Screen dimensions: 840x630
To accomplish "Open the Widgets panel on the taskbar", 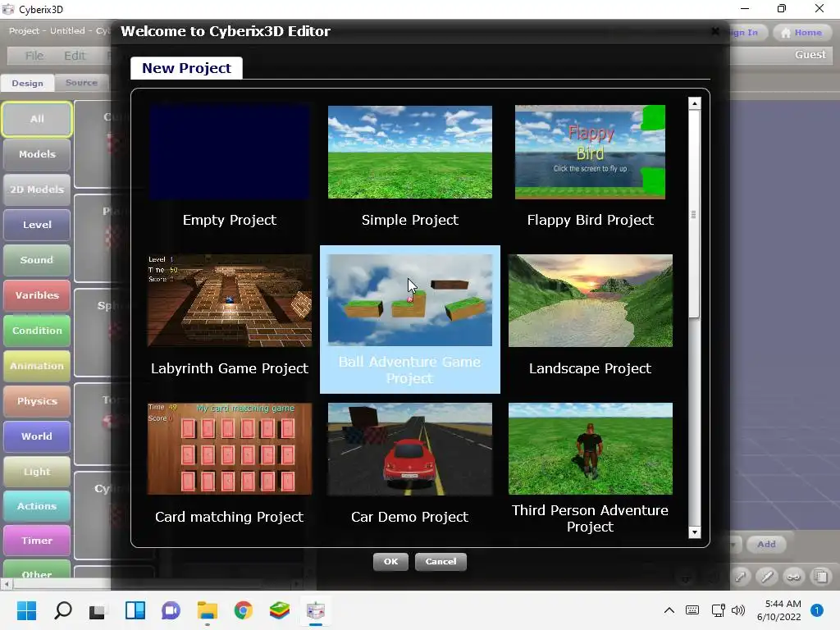I will (x=135, y=610).
